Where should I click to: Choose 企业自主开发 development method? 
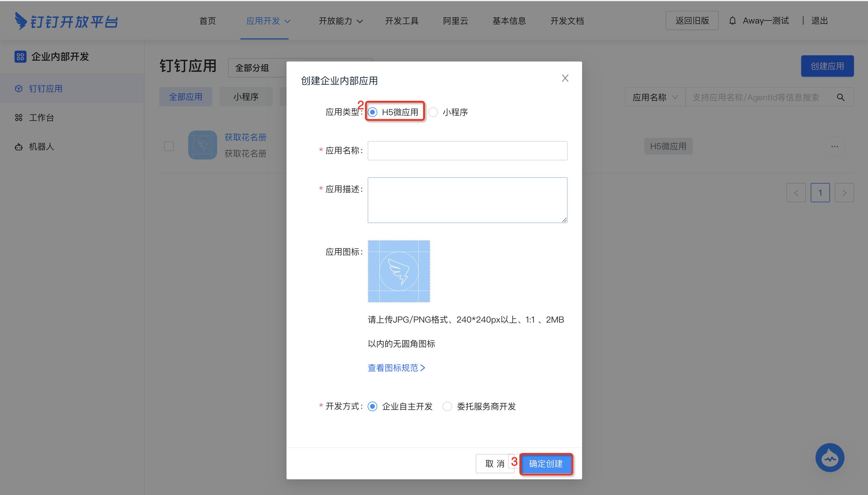point(372,406)
